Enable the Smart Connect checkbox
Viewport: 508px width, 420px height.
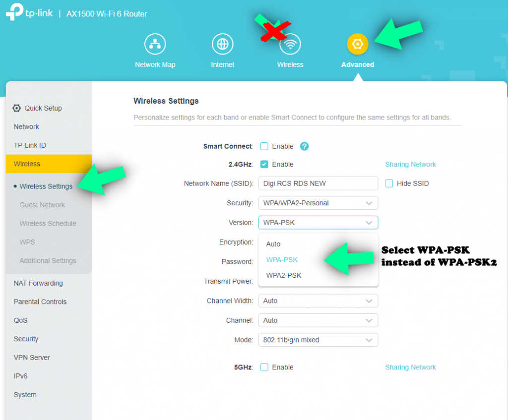(x=263, y=146)
